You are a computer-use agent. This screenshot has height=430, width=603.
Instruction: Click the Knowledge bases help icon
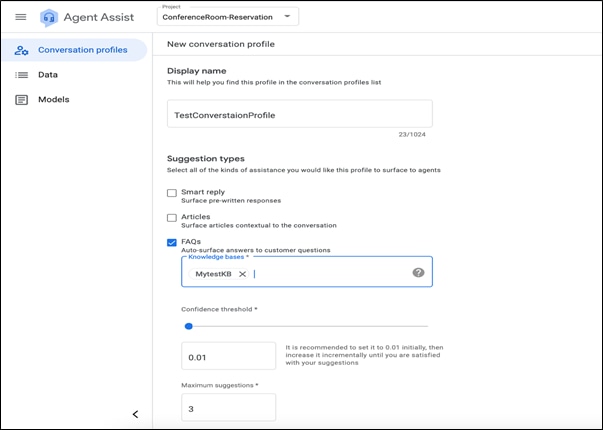point(418,273)
